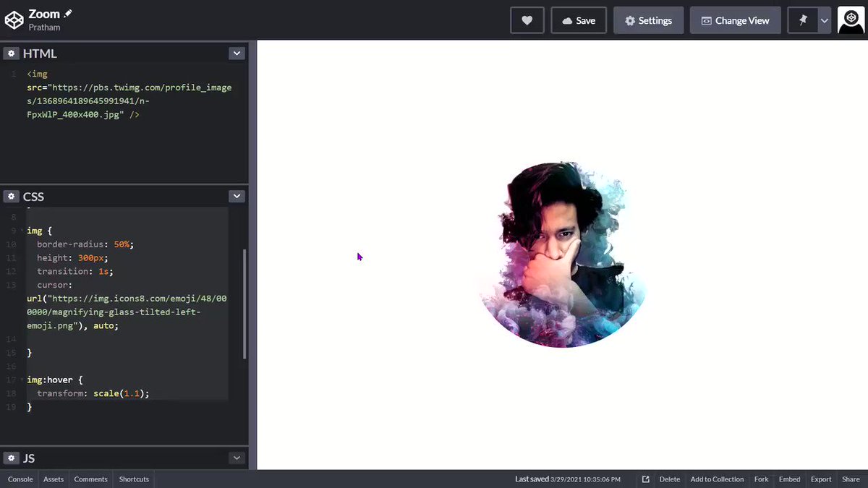Viewport: 868px width, 488px height.
Task: Click the CSS panel title
Action: click(33, 196)
